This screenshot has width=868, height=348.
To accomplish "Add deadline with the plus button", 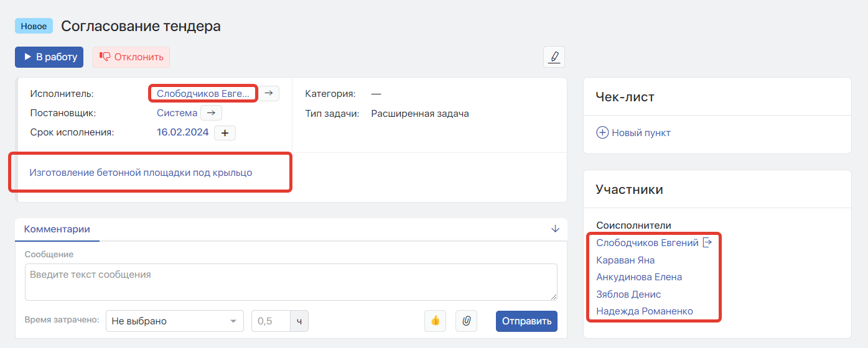I will [x=225, y=132].
